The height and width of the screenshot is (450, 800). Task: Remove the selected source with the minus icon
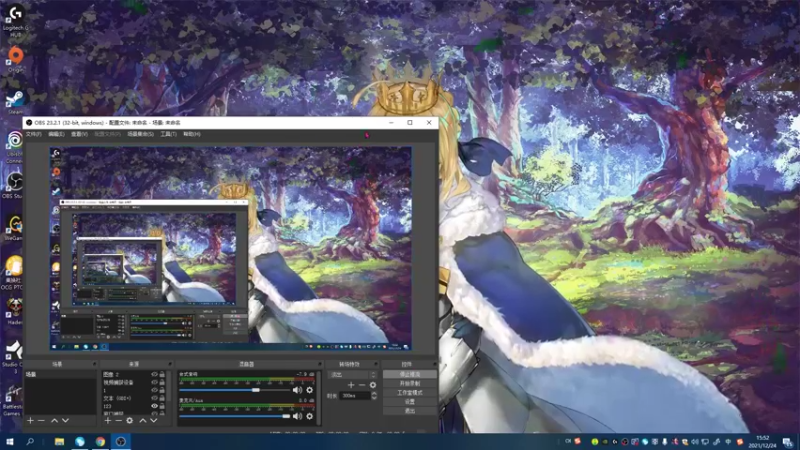[118, 420]
